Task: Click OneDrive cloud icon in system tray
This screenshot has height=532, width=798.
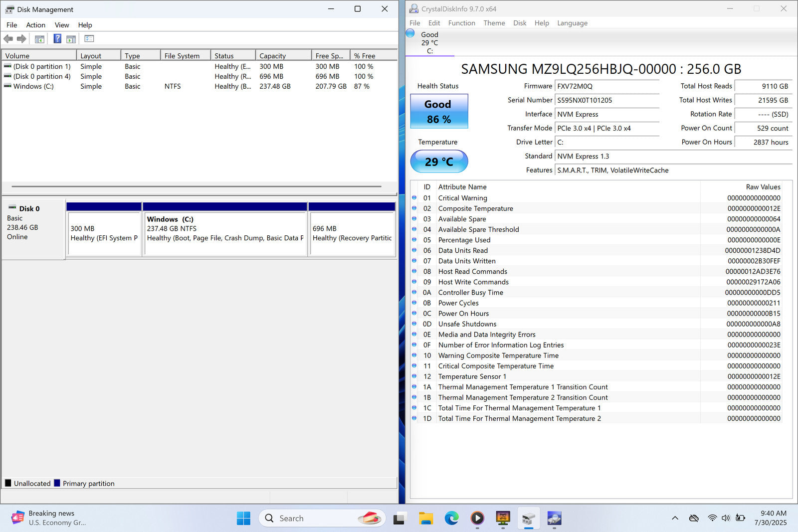Action: (x=694, y=518)
